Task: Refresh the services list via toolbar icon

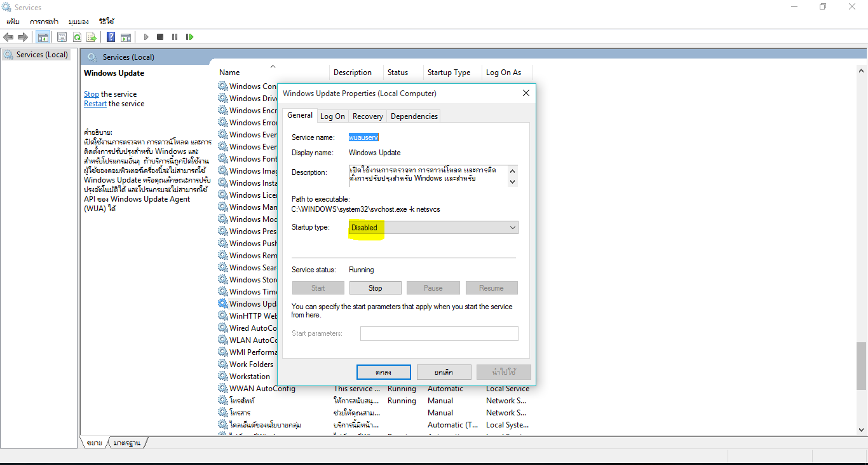Action: click(x=77, y=37)
